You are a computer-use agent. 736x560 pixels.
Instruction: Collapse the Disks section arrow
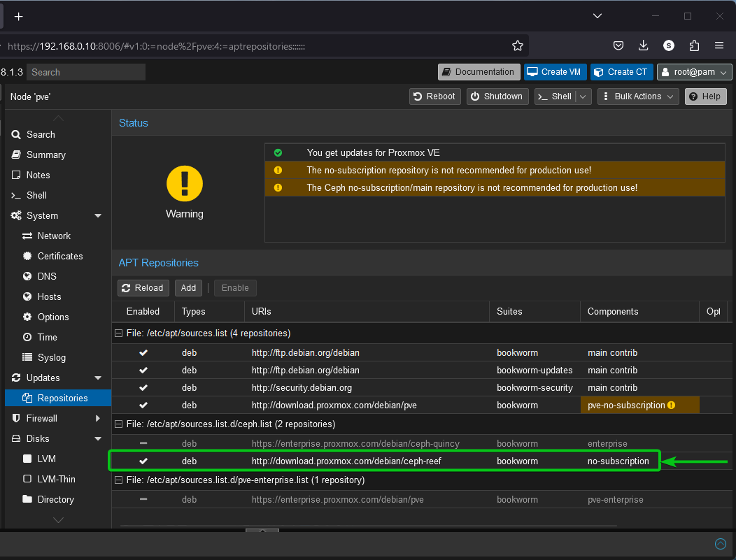click(x=98, y=438)
